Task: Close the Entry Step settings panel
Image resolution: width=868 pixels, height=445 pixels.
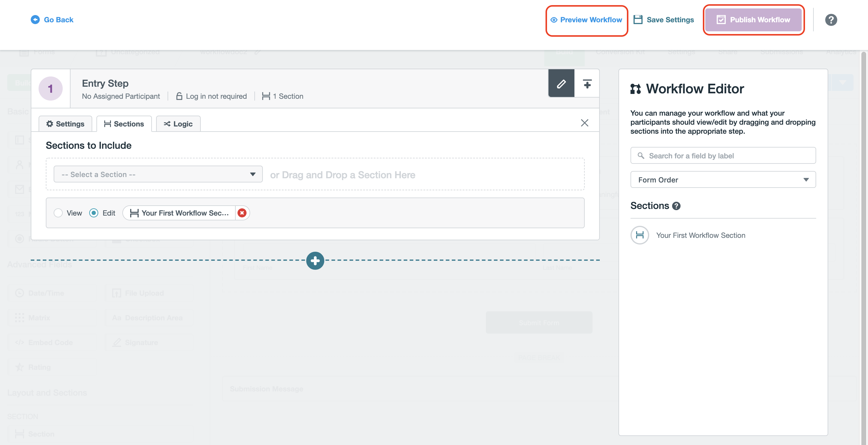Action: [584, 123]
